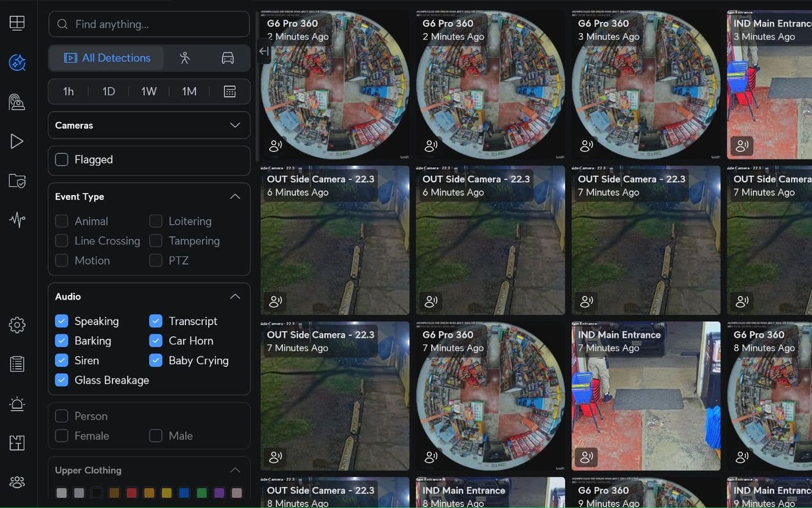Open the custom date calendar icon

point(230,91)
